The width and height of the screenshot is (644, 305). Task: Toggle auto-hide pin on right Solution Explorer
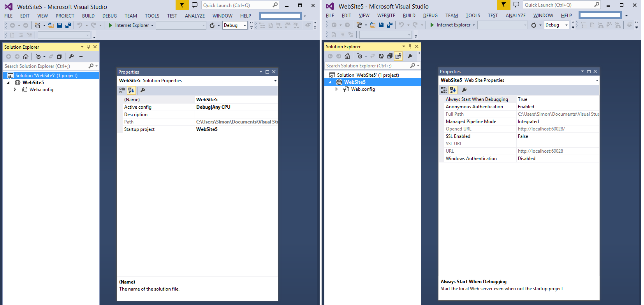tap(410, 46)
